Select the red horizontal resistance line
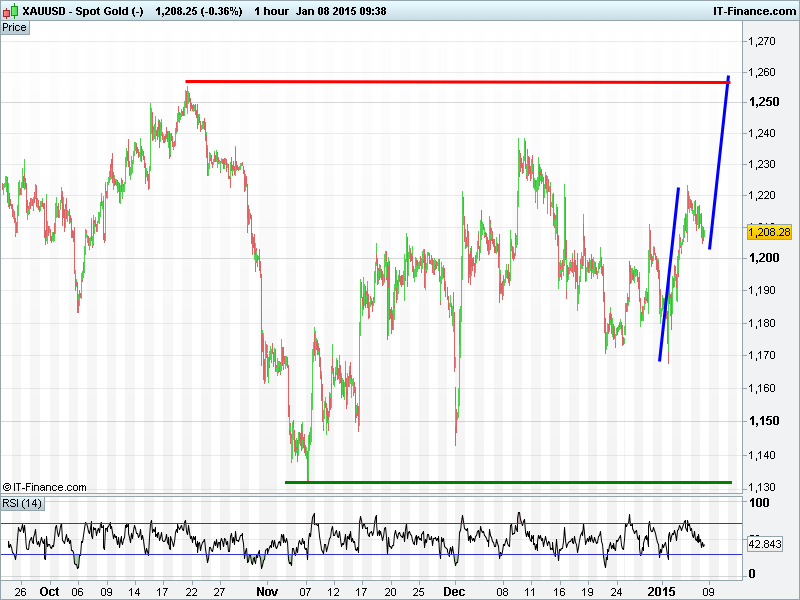This screenshot has width=800, height=600. (450, 81)
